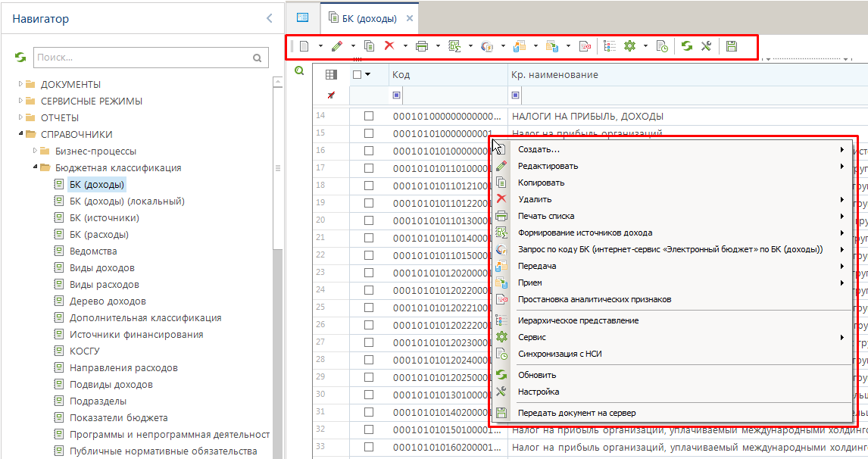Screen dimensions: 868x459
Task: Expand the ОТЧЕТЫ tree folder
Action: [x=21, y=117]
